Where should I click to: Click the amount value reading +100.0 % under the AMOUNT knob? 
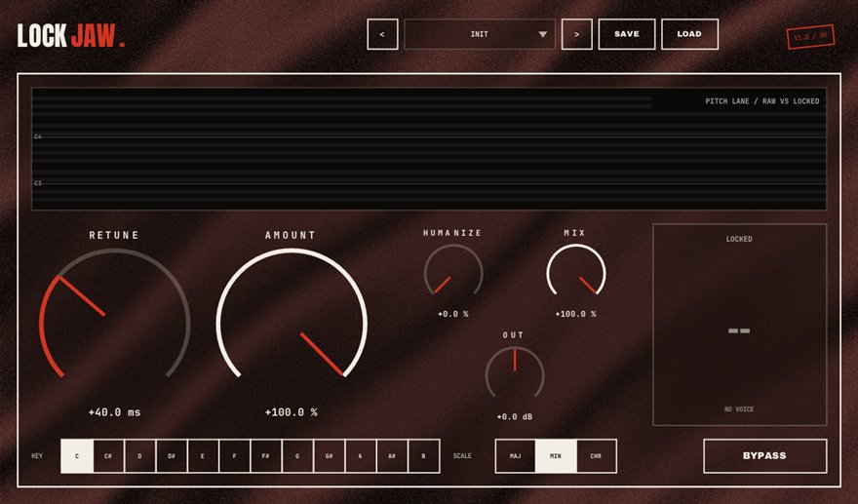[292, 412]
